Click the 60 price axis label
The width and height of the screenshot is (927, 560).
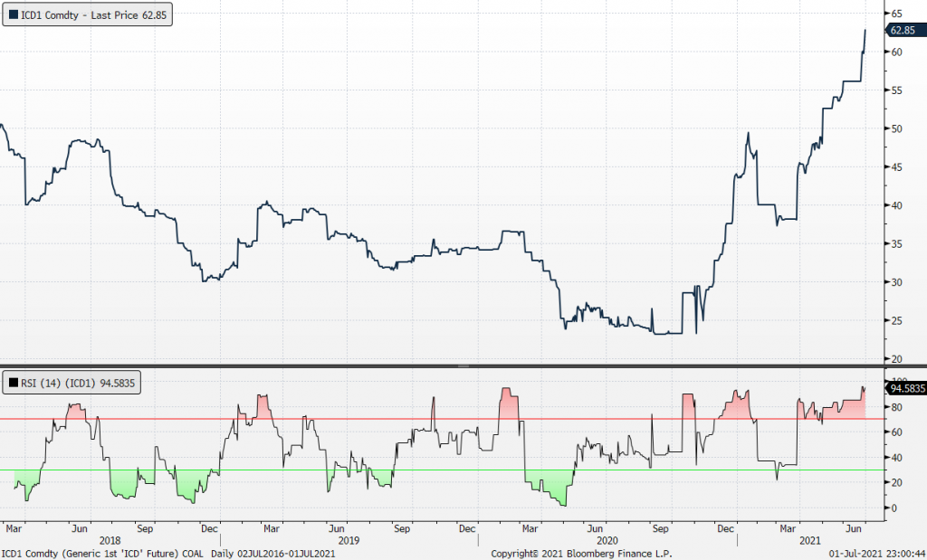click(x=897, y=52)
